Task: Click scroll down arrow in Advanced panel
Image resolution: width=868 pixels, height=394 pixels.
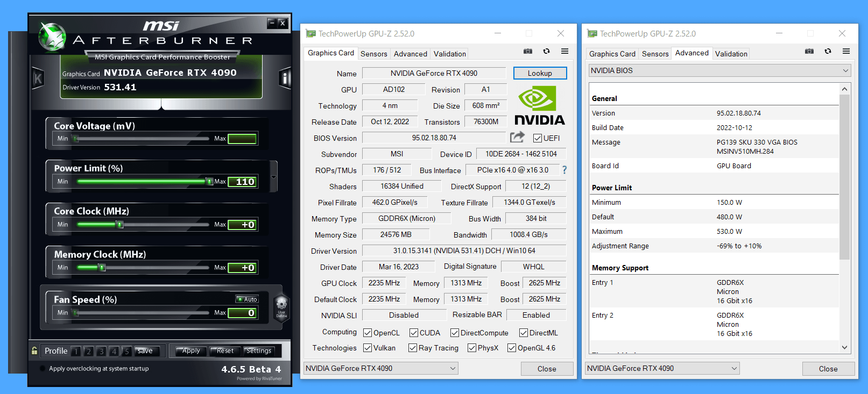Action: coord(845,348)
